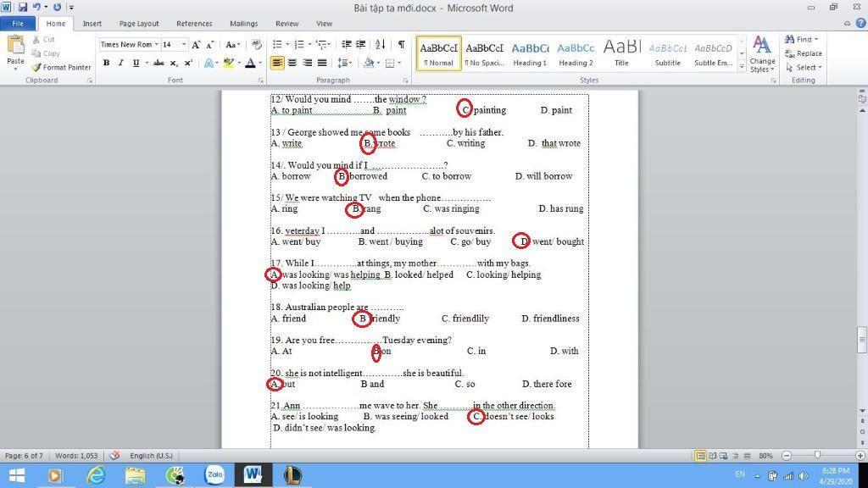This screenshot has width=868, height=488.
Task: Apply Superscript formatting
Action: 188,63
